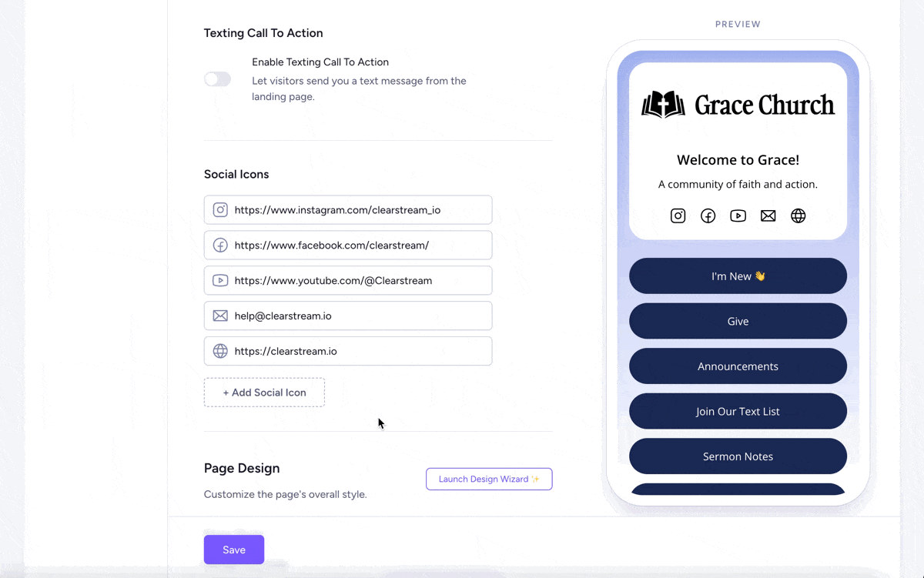Click the Facebook icon in the phone preview
The height and width of the screenshot is (578, 924).
(x=708, y=215)
